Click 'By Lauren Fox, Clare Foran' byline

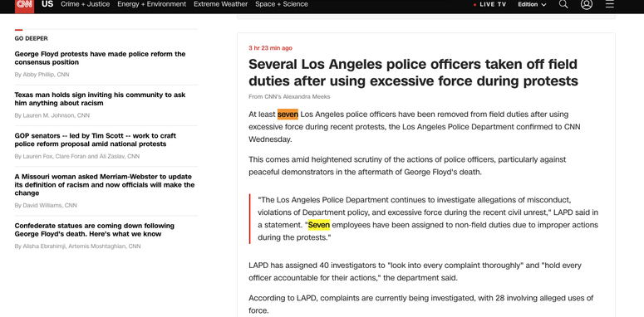point(77,156)
